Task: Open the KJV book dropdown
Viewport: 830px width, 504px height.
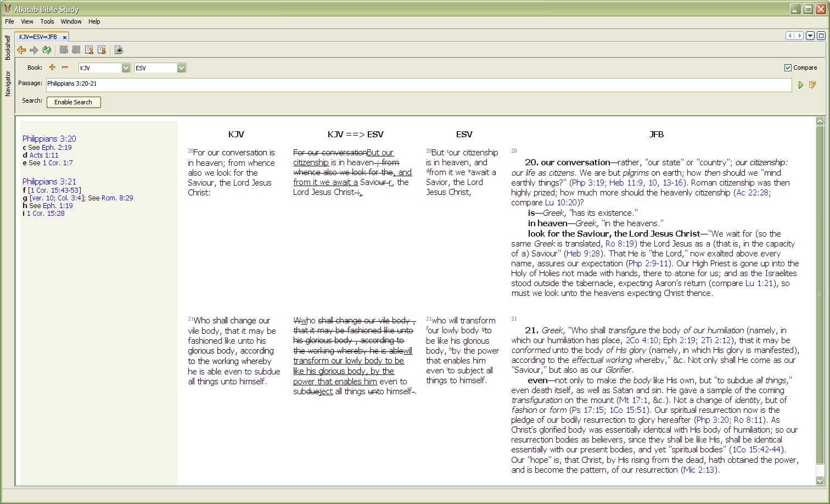Action: [x=126, y=68]
